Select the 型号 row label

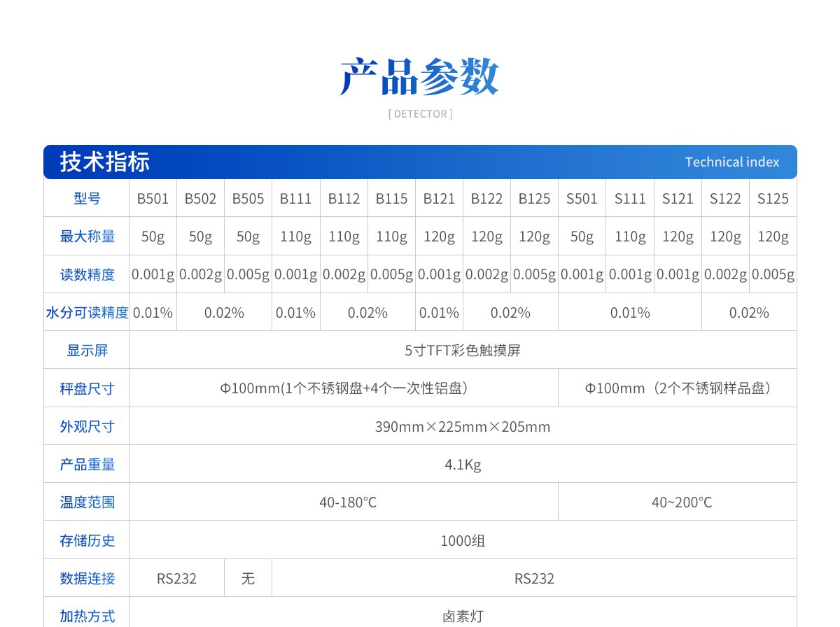click(x=87, y=199)
